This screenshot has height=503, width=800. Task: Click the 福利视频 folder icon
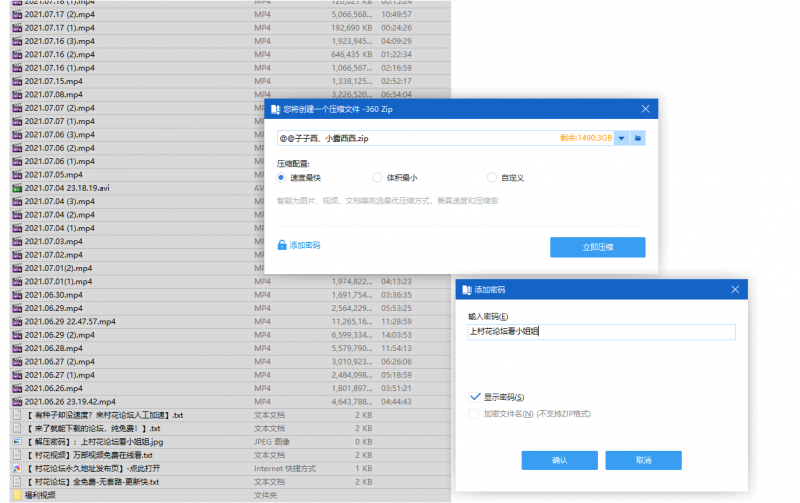click(x=17, y=495)
